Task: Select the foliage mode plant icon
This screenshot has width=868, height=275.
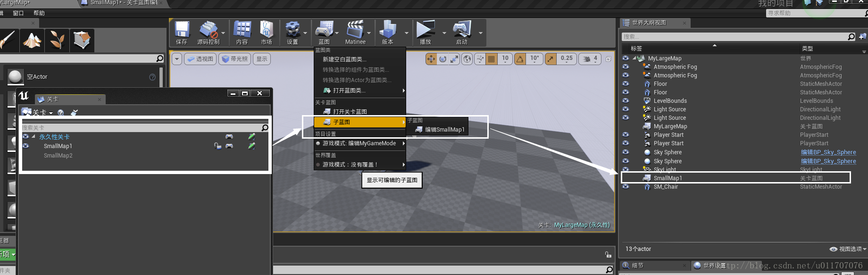Action: (x=57, y=41)
